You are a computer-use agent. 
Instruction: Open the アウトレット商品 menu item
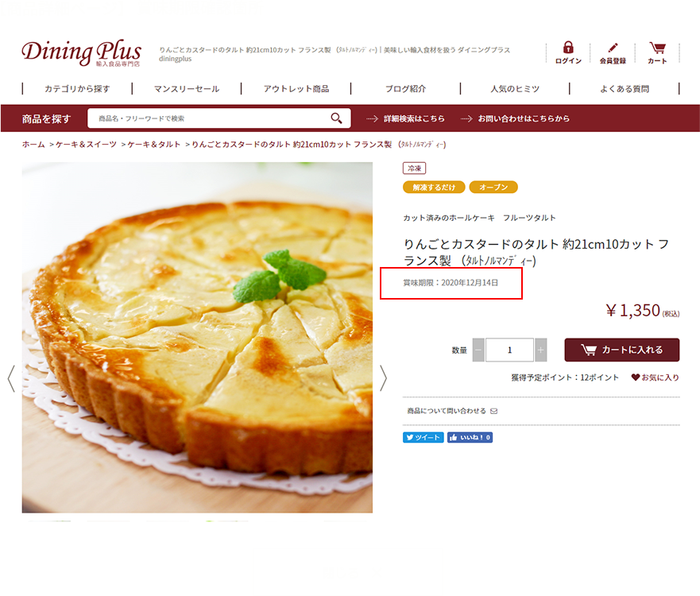(296, 89)
